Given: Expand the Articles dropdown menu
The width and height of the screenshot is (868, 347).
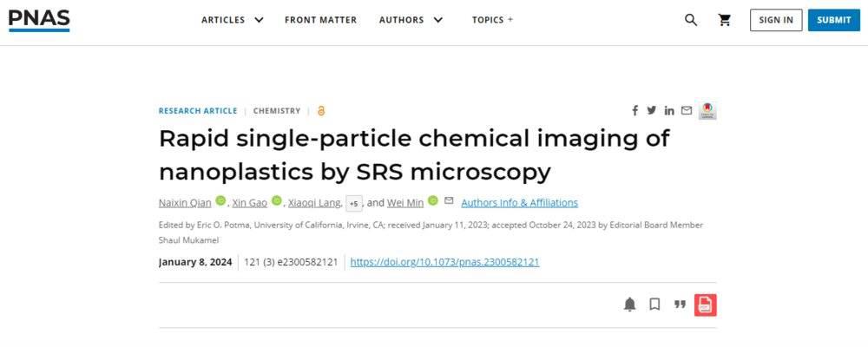Looking at the screenshot, I should (232, 20).
